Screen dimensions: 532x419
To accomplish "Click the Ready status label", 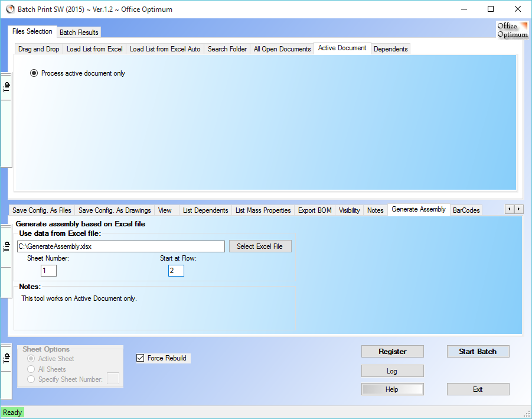I will pyautogui.click(x=12, y=412).
